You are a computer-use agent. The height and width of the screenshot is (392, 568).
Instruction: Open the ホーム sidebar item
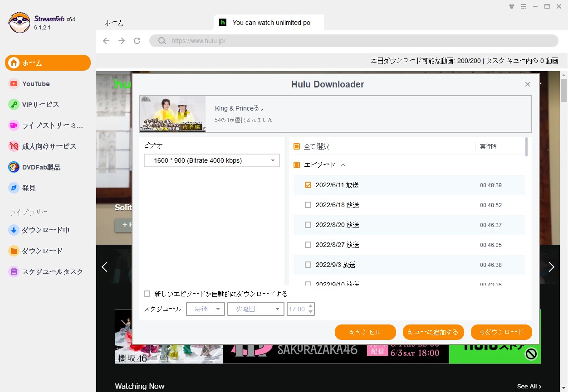(x=48, y=63)
